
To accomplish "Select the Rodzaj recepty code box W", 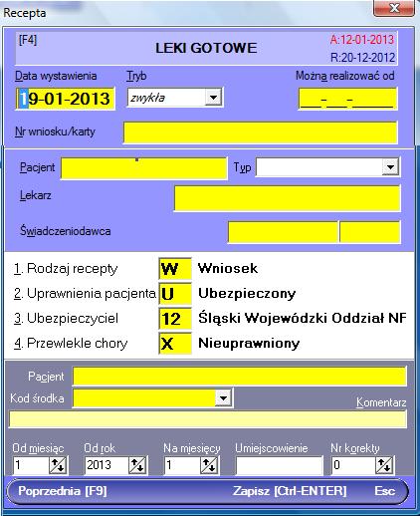I will point(175,269).
